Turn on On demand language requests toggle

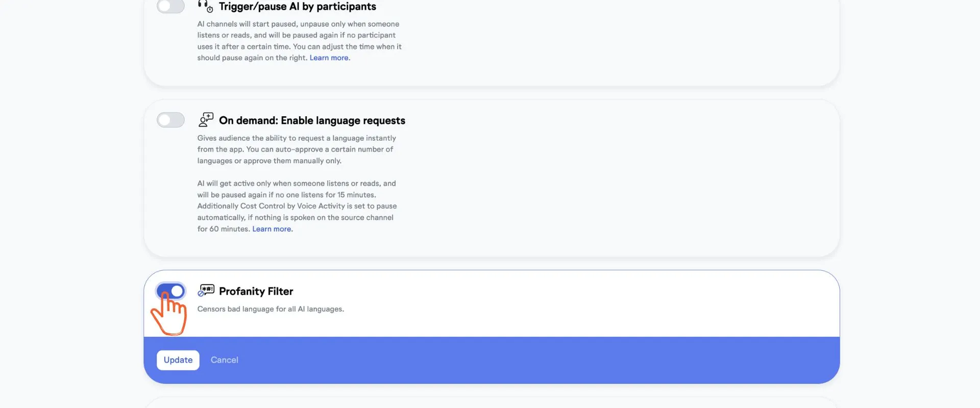point(170,120)
